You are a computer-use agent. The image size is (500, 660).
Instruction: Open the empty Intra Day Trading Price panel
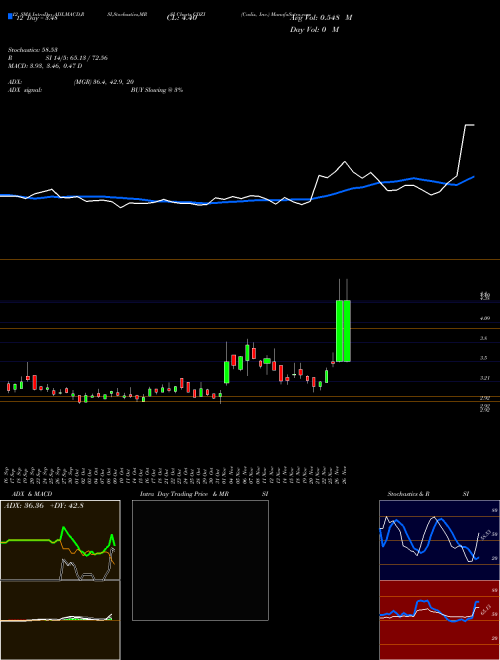pos(200,560)
